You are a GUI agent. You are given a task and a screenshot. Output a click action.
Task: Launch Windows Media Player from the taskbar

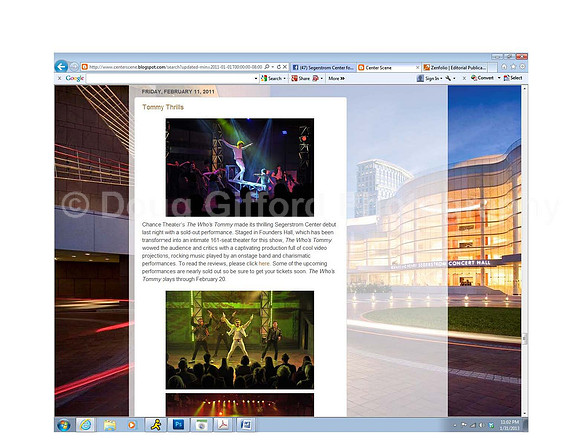132,425
